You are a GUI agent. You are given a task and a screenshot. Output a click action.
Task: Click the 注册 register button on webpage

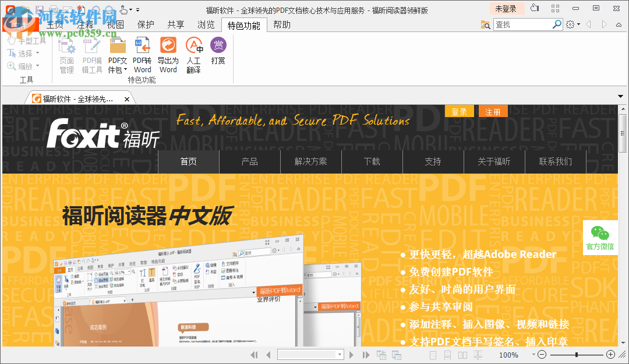493,112
